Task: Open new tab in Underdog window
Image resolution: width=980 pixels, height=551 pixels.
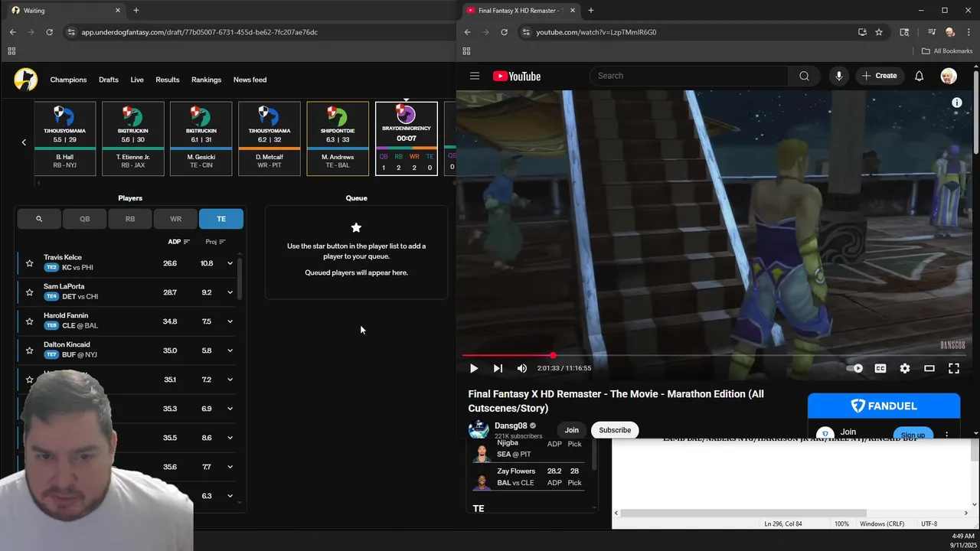Action: tap(136, 11)
